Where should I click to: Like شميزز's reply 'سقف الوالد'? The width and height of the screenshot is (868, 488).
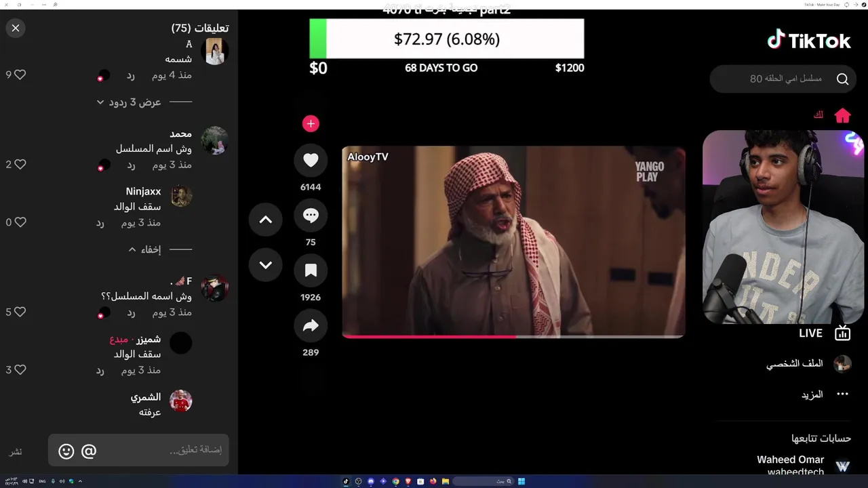(20, 369)
